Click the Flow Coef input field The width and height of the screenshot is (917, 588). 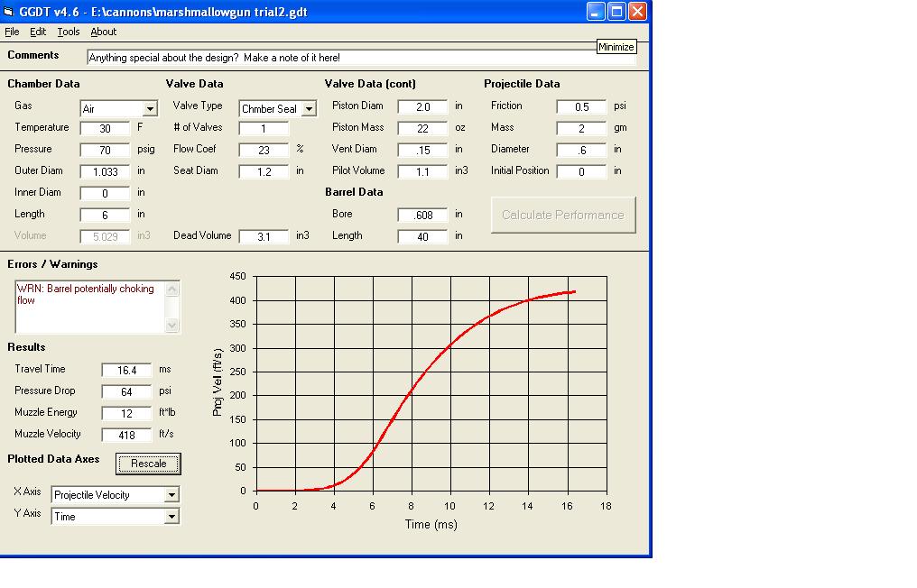(x=264, y=150)
